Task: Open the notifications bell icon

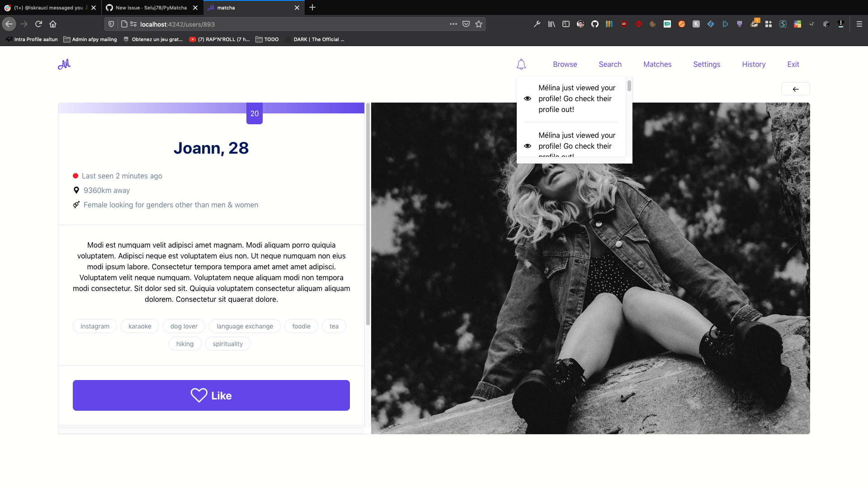Action: pyautogui.click(x=521, y=64)
